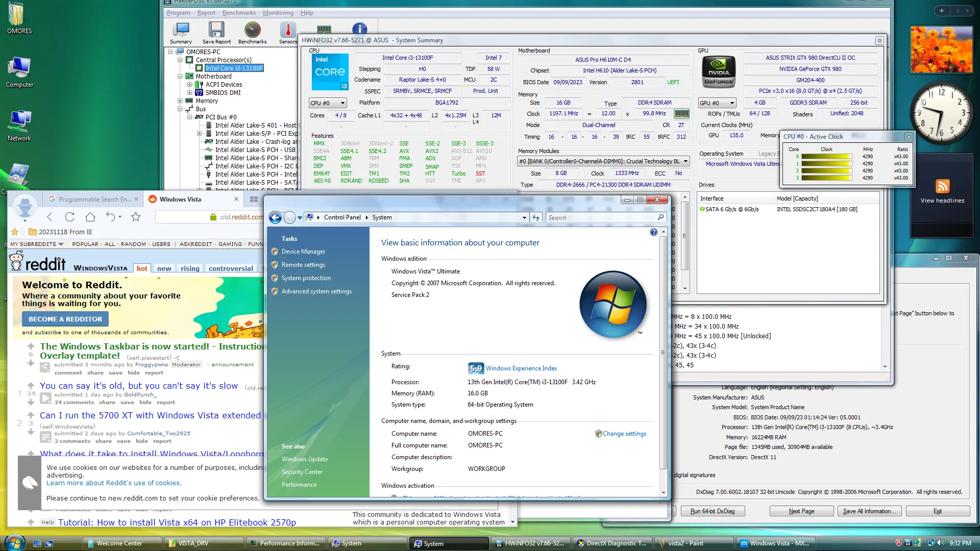Viewport: 980px width, 551px height.
Task: Open the Help menu in HWiNFO
Action: (307, 13)
